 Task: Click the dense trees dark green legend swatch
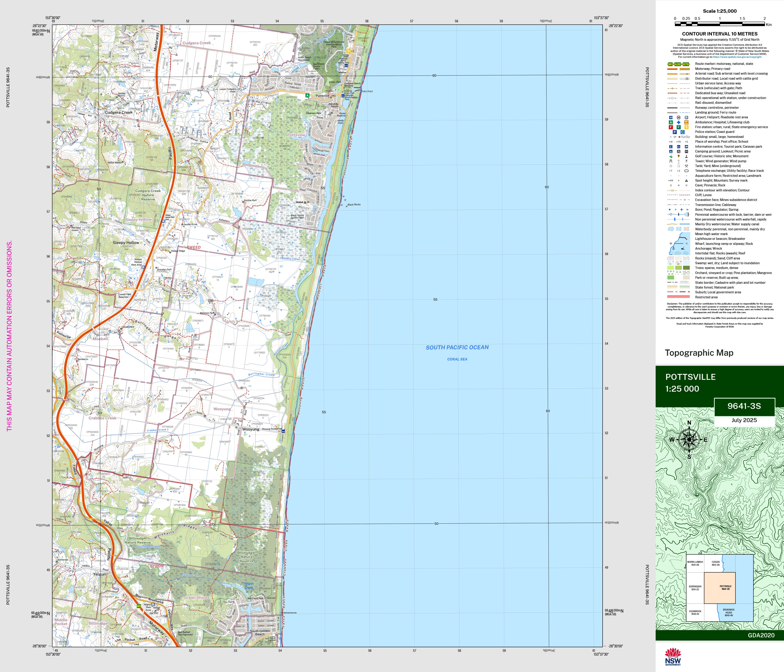coord(686,268)
